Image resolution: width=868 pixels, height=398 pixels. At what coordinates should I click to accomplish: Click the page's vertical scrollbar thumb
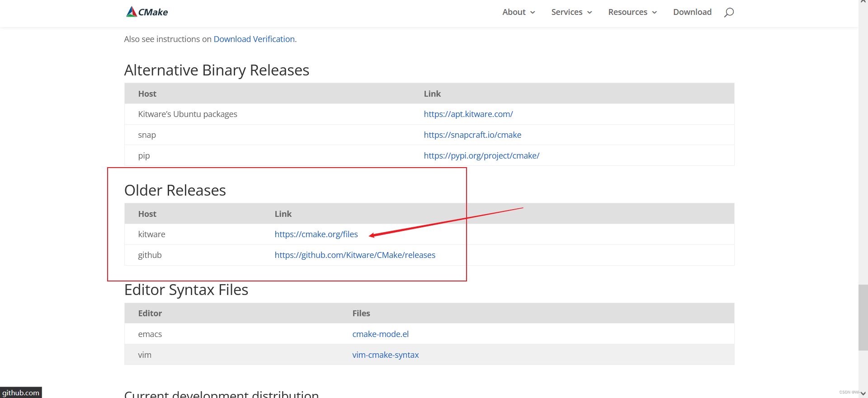(863, 317)
